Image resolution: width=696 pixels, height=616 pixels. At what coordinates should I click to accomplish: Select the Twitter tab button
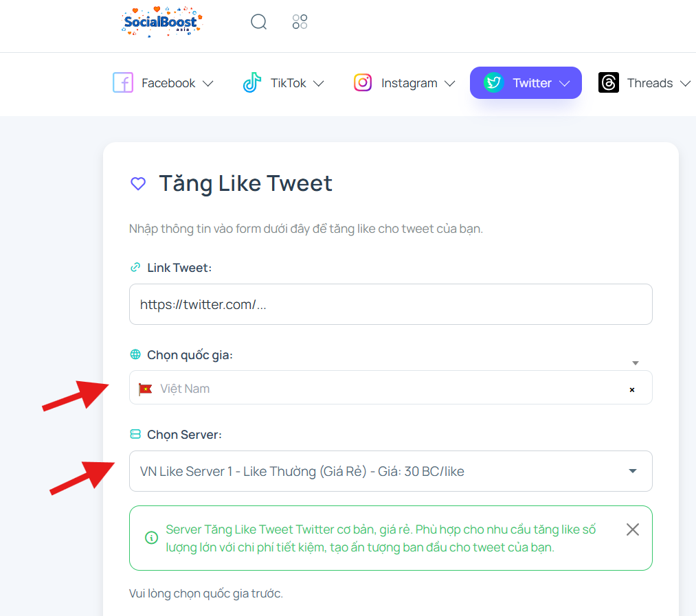(x=526, y=82)
